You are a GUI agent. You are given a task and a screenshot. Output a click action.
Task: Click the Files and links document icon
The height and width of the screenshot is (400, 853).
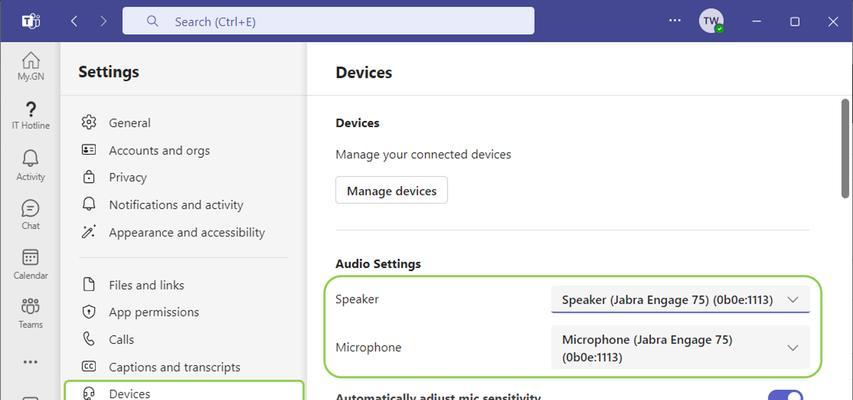(89, 284)
